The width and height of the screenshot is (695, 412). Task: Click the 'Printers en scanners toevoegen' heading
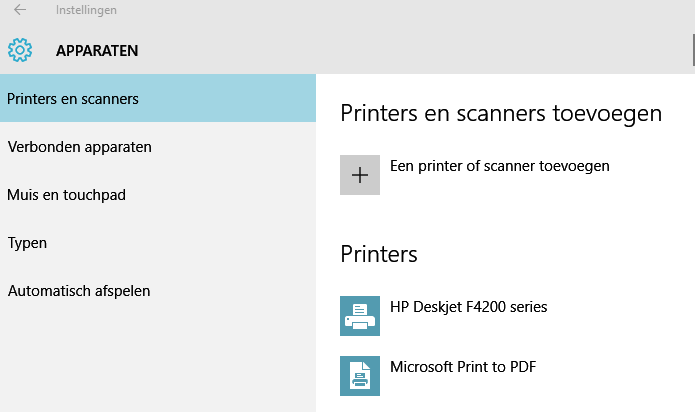click(x=501, y=113)
